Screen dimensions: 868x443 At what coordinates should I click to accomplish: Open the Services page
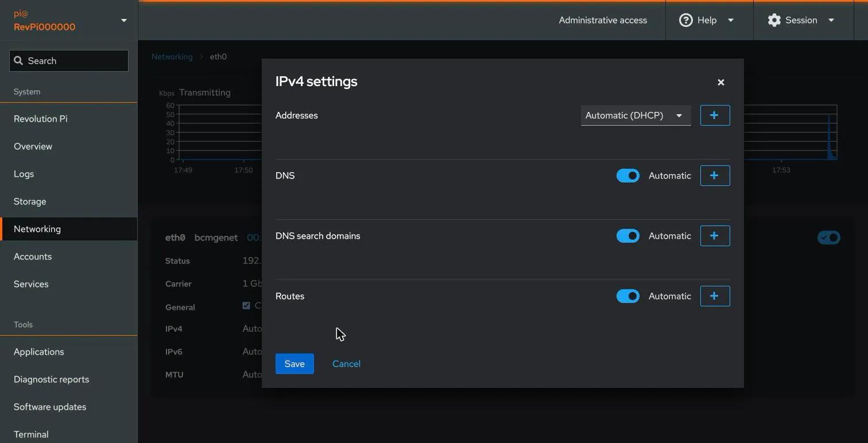69,284
